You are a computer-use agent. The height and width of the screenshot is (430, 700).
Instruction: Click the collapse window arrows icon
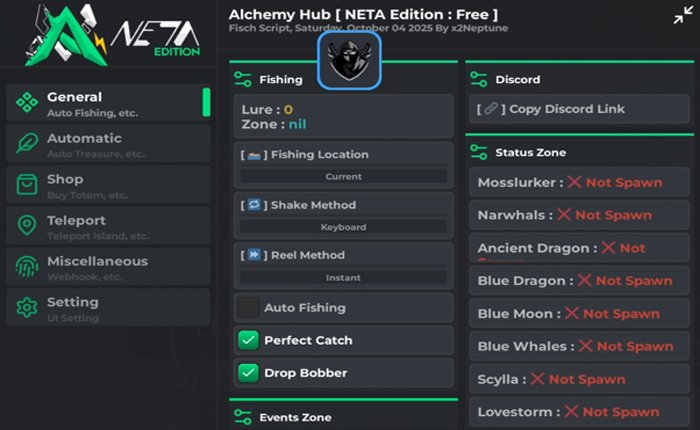pyautogui.click(x=682, y=15)
